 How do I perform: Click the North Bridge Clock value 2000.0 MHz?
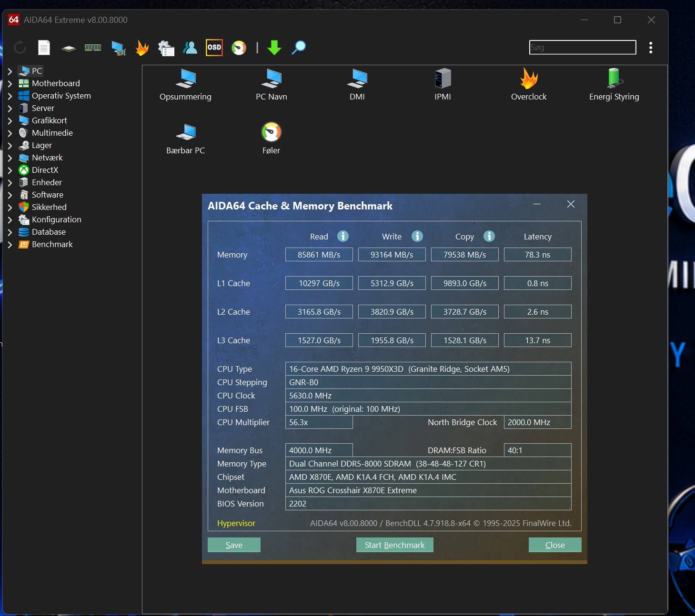point(538,422)
